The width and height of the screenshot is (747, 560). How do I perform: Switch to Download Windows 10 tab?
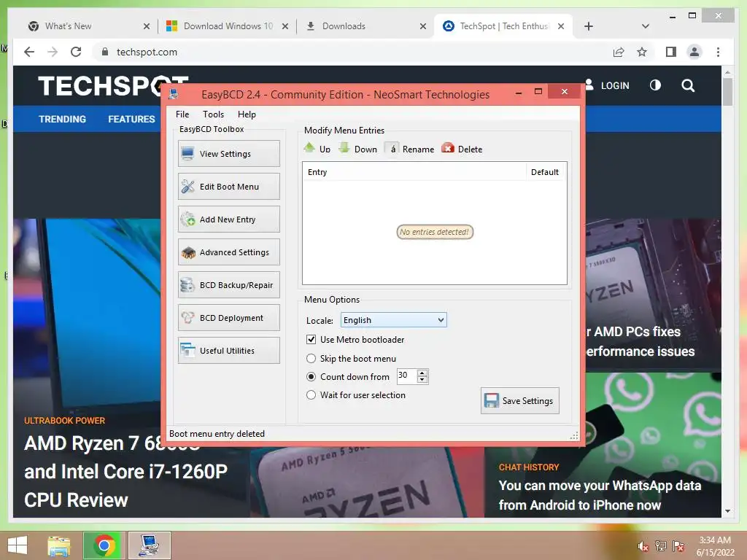228,26
